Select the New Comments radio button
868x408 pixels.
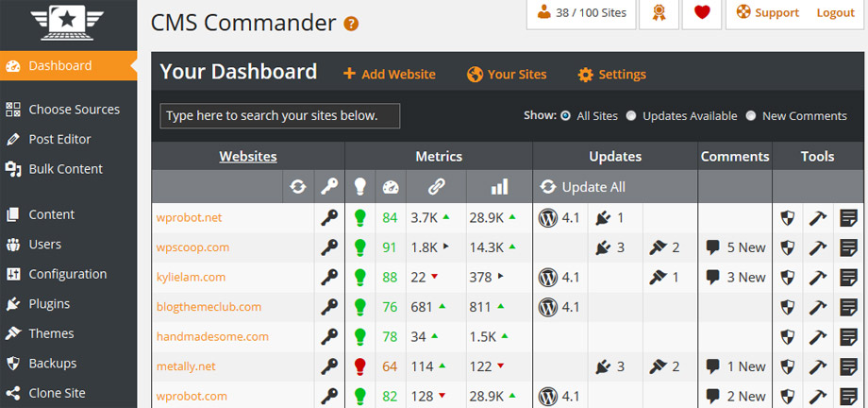tap(751, 116)
